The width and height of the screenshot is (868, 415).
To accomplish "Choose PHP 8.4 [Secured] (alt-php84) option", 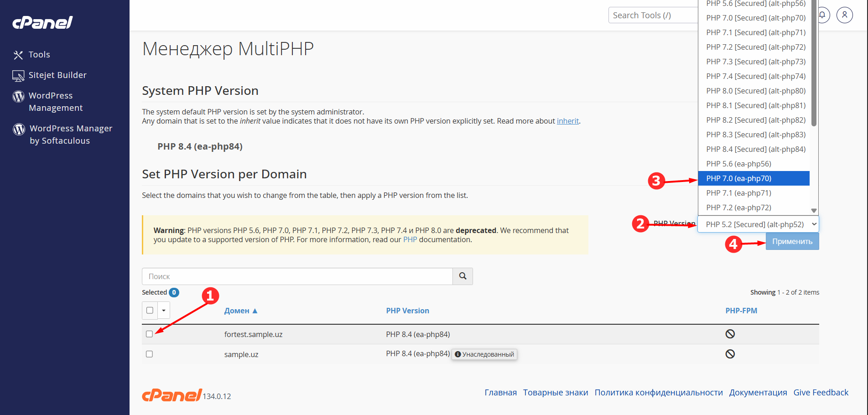I will (x=754, y=149).
